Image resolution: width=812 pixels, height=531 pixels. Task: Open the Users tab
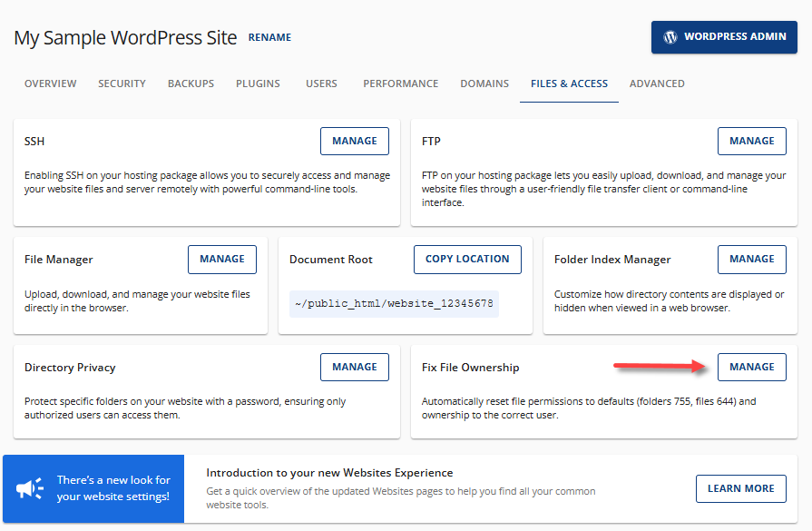click(x=321, y=84)
